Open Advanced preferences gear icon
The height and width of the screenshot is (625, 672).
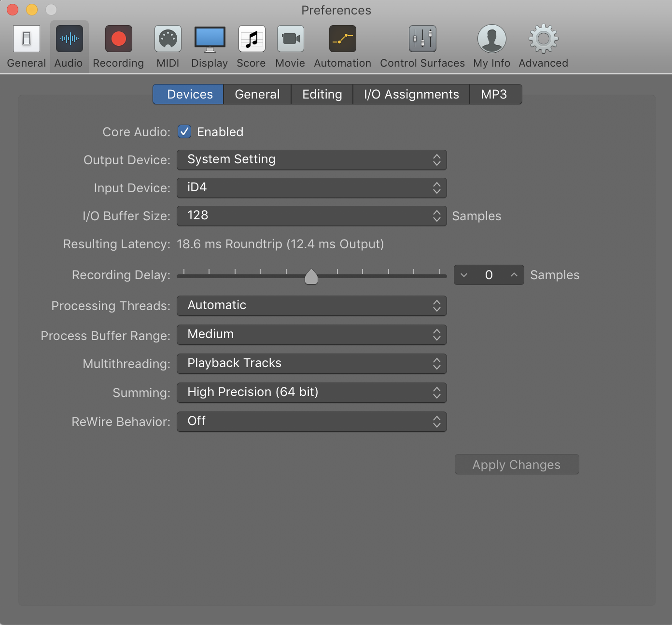(544, 39)
